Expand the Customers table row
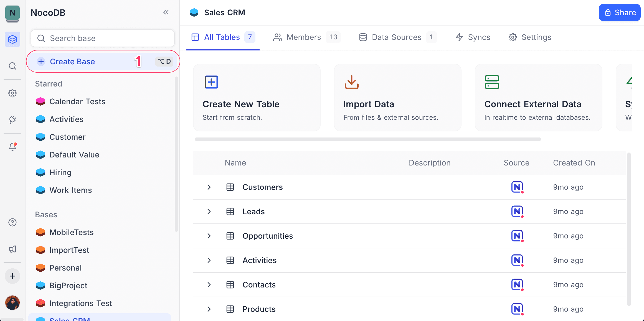 (x=209, y=187)
